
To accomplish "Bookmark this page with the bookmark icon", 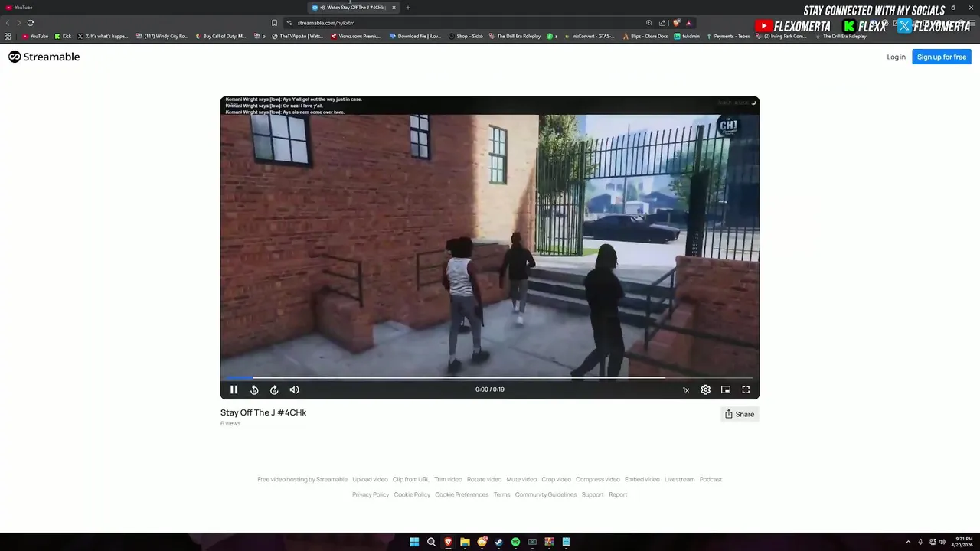I will (274, 23).
